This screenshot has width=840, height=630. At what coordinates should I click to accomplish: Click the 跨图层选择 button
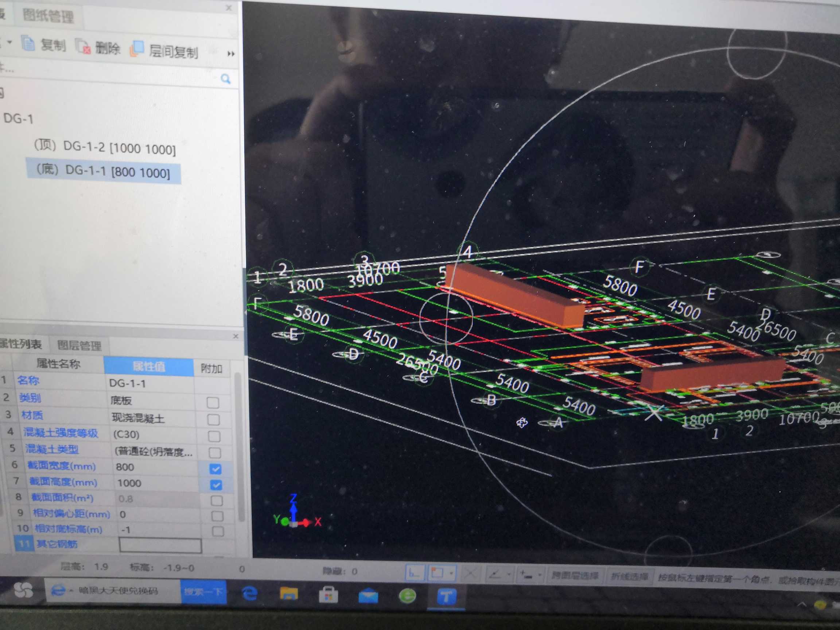pyautogui.click(x=575, y=576)
